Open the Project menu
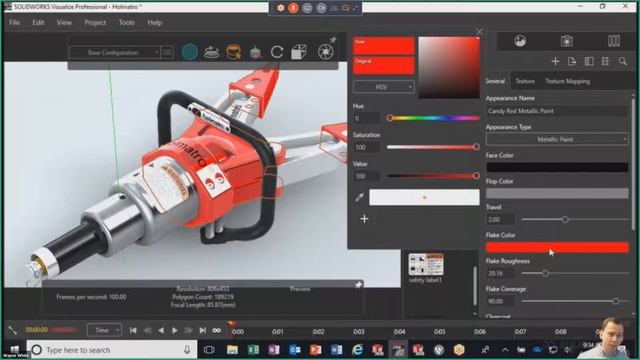Screen dimensions: 640x360 pos(95,22)
